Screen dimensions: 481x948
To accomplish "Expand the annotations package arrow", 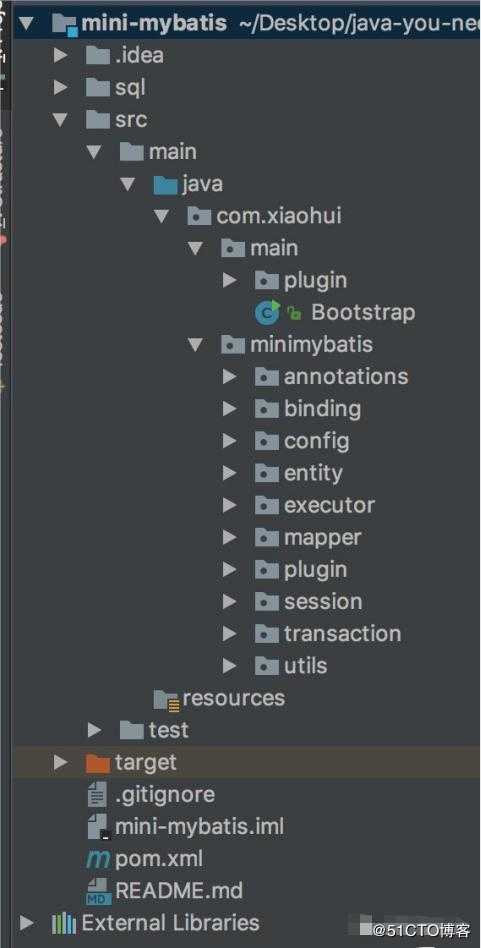I will (229, 377).
